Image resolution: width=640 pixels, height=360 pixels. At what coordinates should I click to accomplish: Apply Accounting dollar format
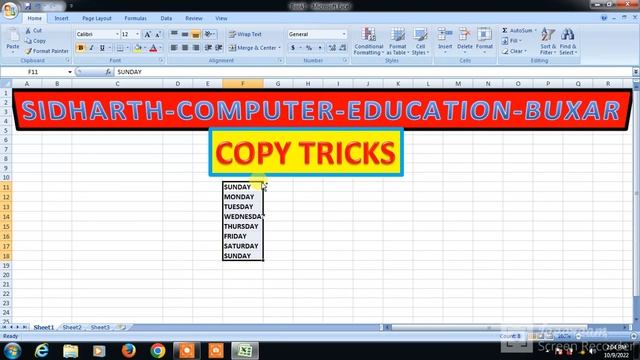pos(293,48)
